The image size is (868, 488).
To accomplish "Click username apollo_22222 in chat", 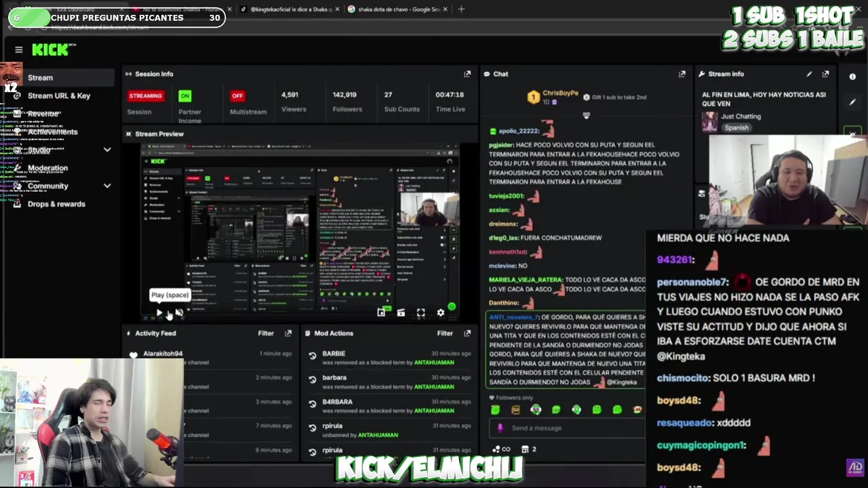I will click(519, 131).
